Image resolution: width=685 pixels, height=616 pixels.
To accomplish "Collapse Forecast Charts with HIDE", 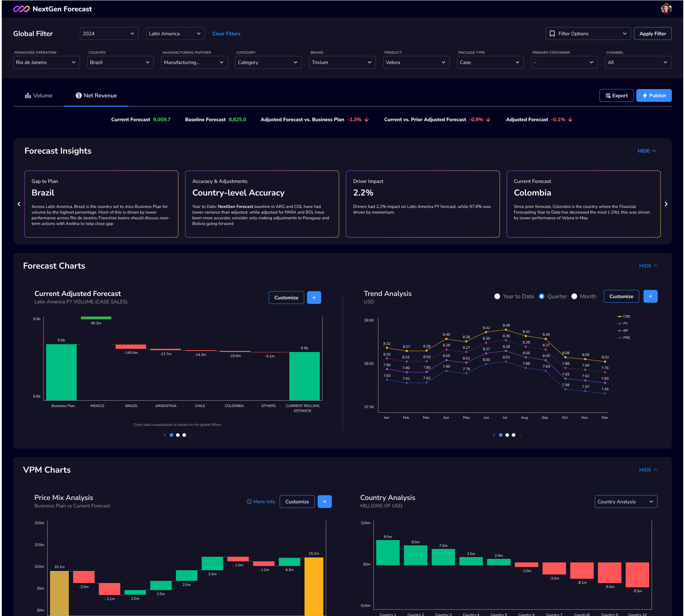I will click(x=648, y=266).
